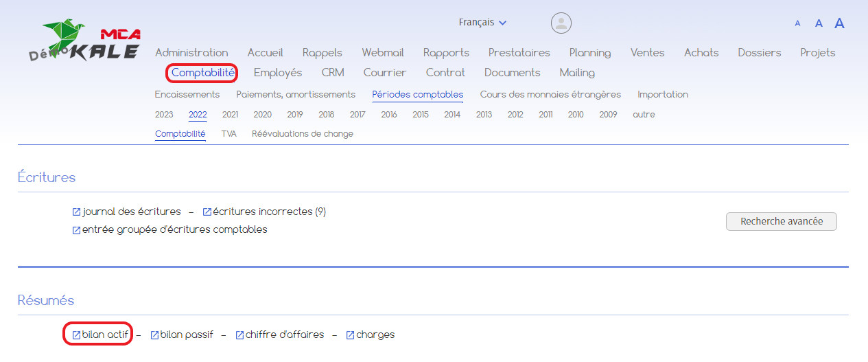Choose the 'autre' year option
Image resolution: width=868 pixels, height=362 pixels.
(644, 115)
